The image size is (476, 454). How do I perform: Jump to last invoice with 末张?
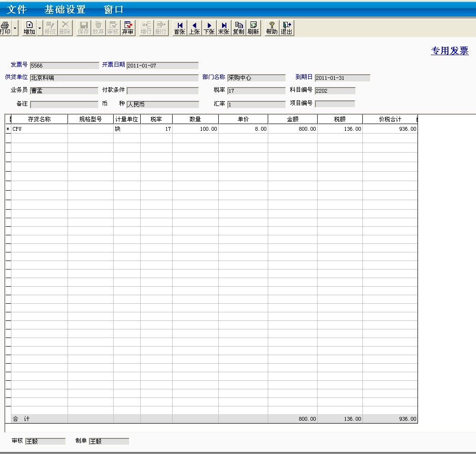click(223, 28)
